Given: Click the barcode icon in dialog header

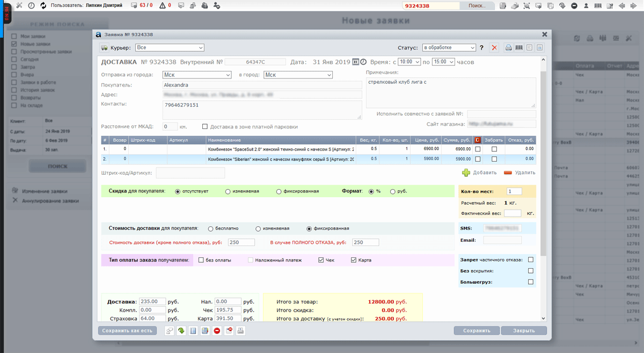Looking at the screenshot, I should 519,48.
